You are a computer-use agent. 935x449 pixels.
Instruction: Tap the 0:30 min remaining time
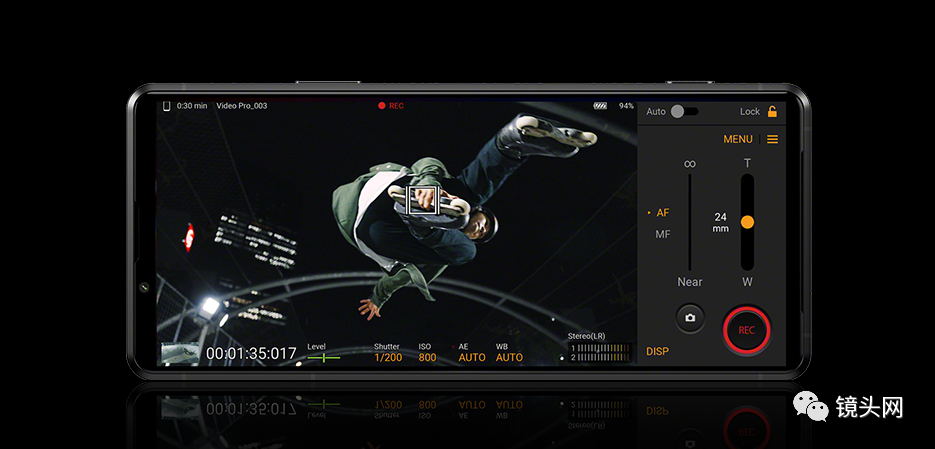(192, 106)
